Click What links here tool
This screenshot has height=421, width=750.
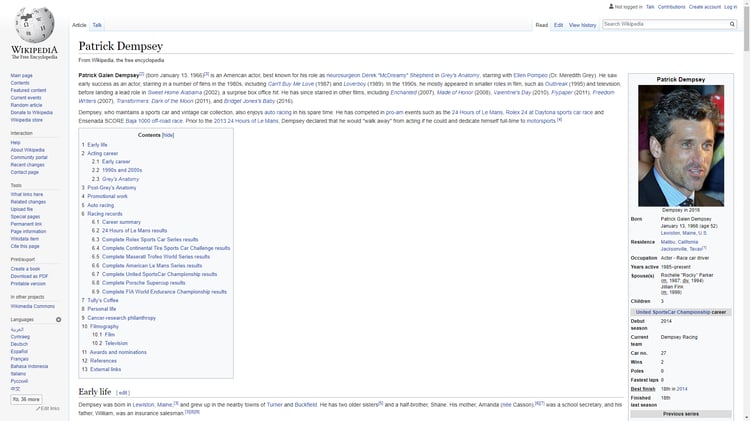[x=27, y=194]
